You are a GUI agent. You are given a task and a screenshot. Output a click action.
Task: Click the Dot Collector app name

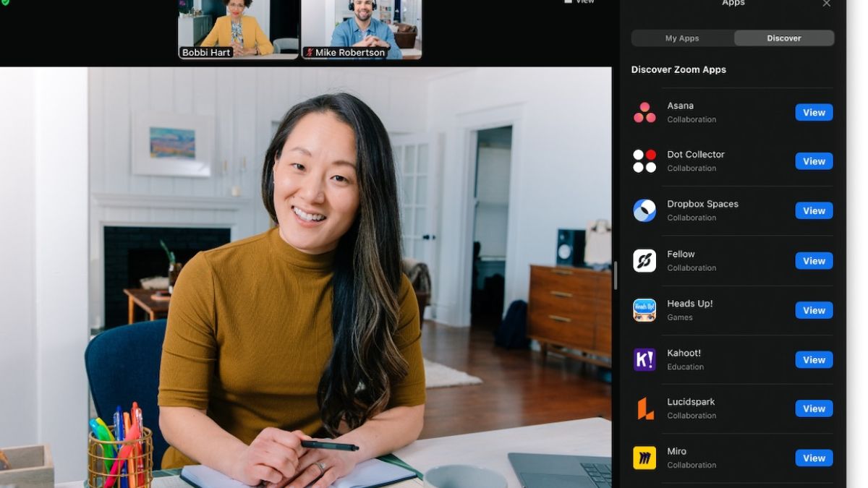[695, 154]
